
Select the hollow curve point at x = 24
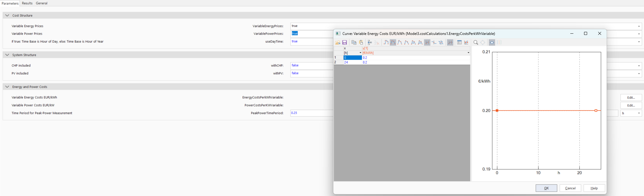click(x=596, y=111)
